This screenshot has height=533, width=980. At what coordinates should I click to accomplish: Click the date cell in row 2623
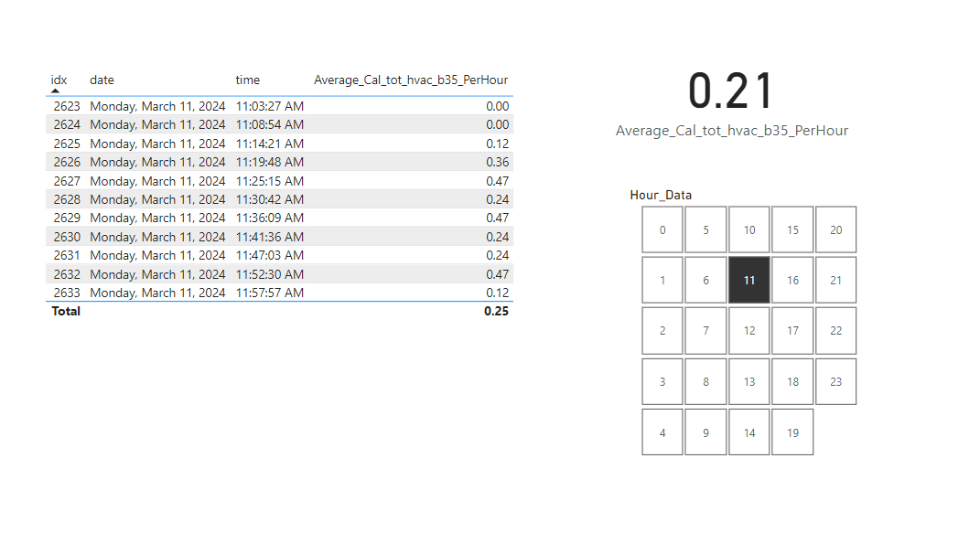point(157,106)
